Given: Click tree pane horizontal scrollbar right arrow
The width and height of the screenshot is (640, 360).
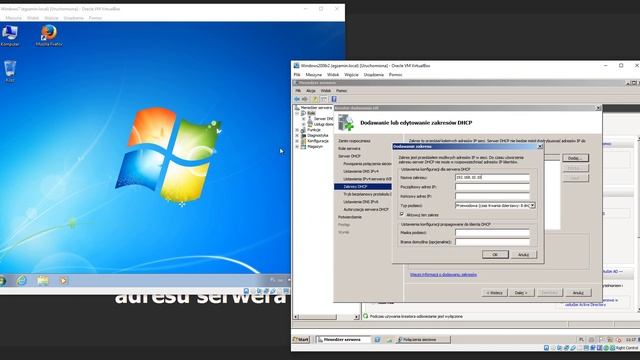Looking at the screenshot, I should coord(356,317).
